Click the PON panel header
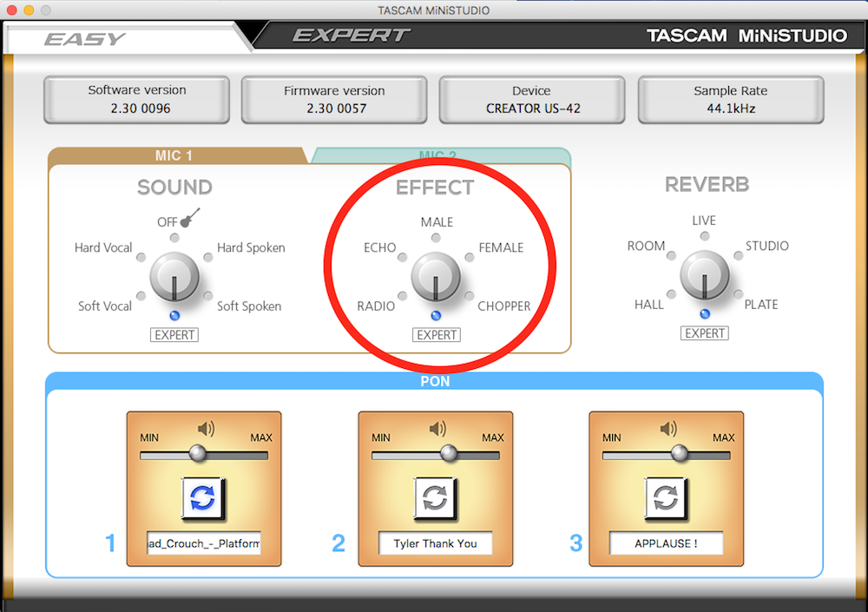The width and height of the screenshot is (868, 612). coord(435,381)
